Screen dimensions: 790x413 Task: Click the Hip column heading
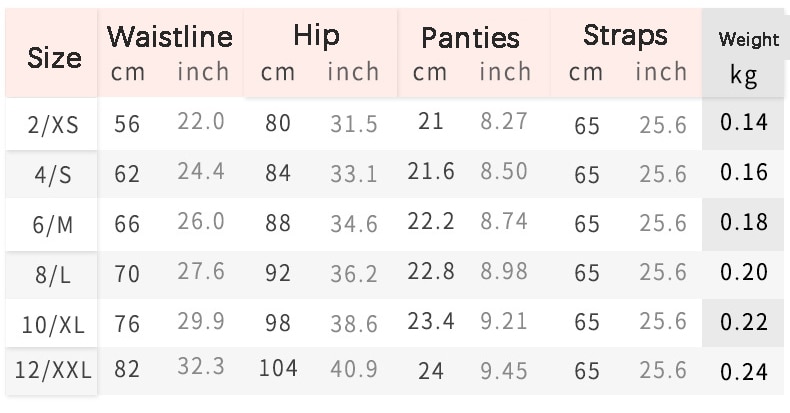316,36
